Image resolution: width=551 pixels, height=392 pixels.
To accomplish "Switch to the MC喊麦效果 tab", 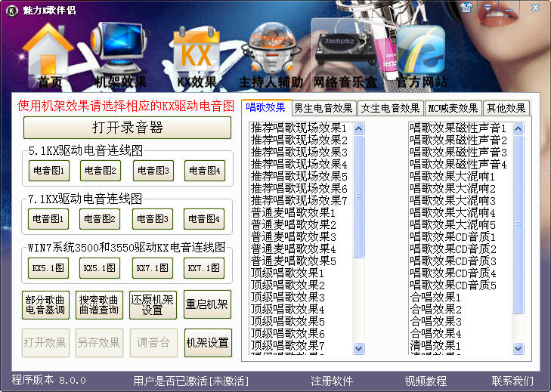I will tap(453, 108).
